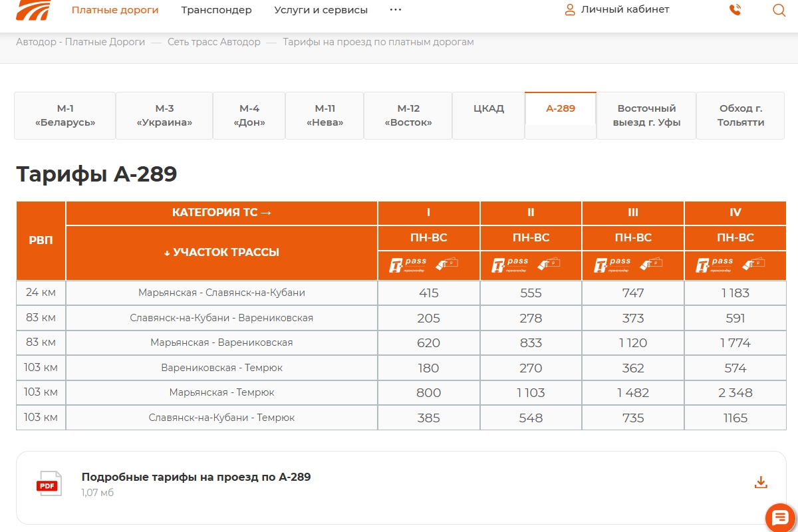Click the УЧАСТОК ТРАССЫ header cell
The width and height of the screenshot is (798, 532).
pos(222,253)
